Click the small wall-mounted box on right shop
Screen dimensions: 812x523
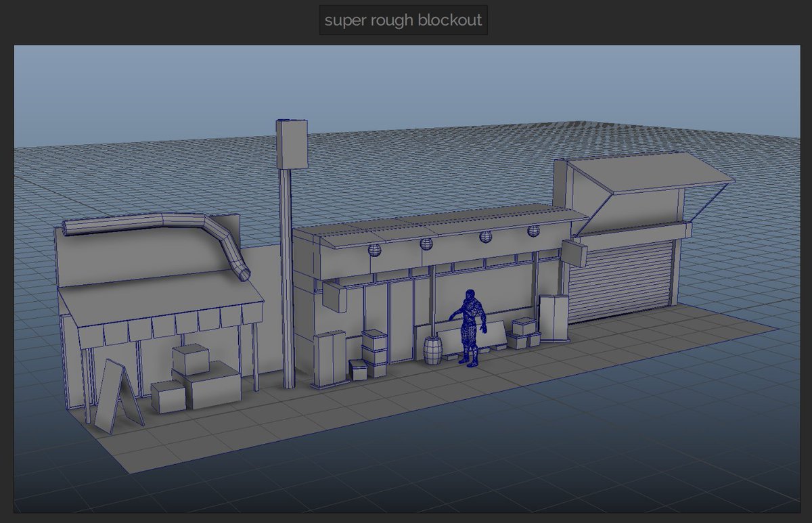tap(573, 254)
